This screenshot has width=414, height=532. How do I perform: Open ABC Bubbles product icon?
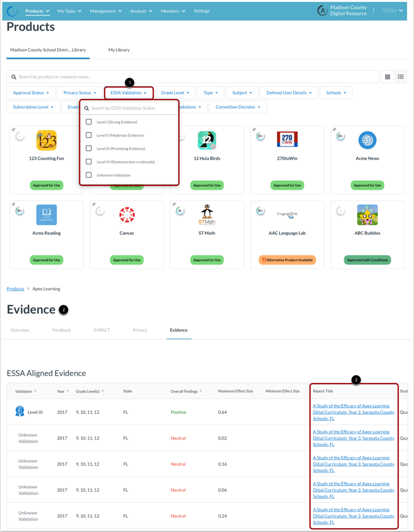pos(368,215)
